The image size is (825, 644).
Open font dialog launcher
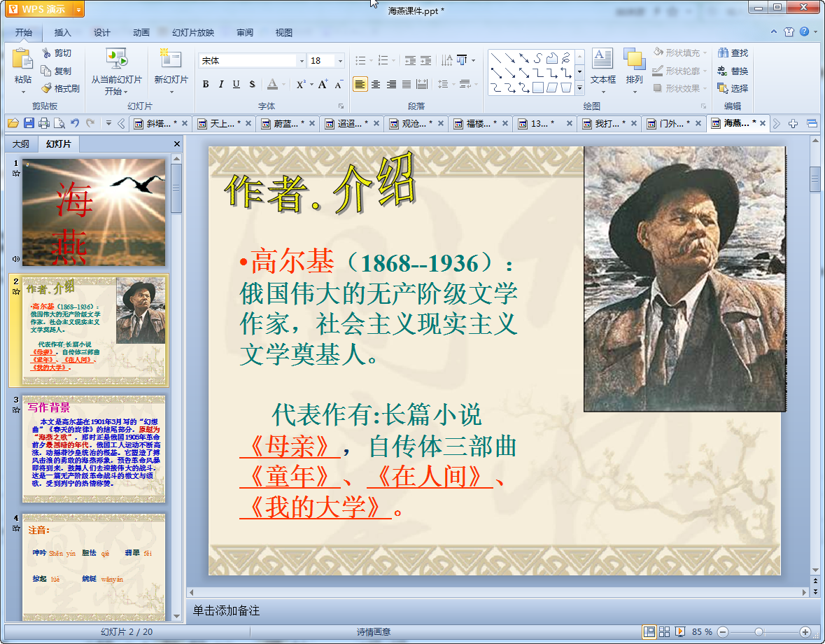[x=341, y=106]
